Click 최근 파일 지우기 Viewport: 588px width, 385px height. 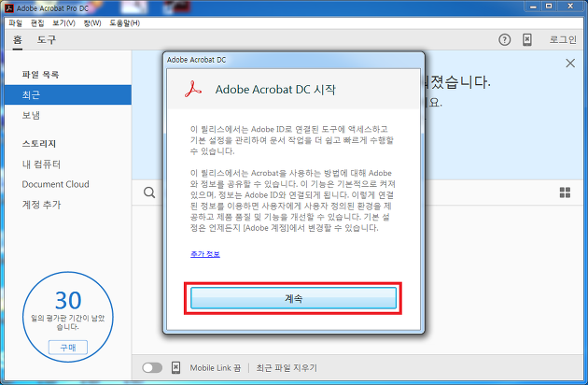pos(287,368)
